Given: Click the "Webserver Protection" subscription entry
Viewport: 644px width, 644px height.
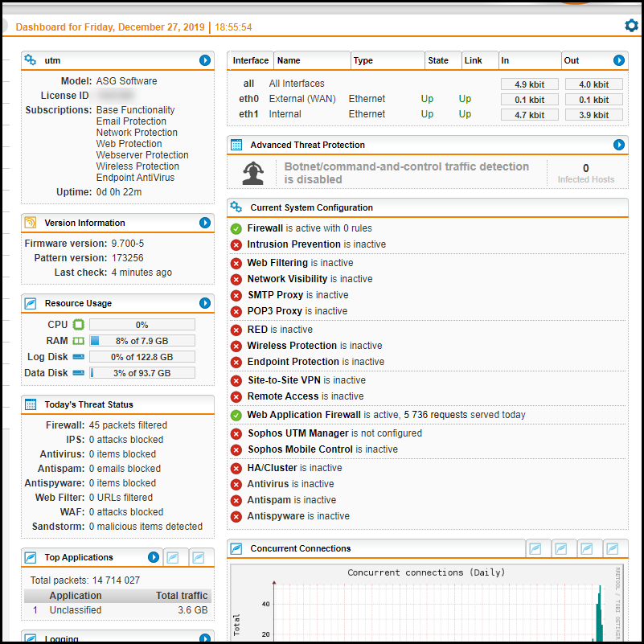Looking at the screenshot, I should coord(142,155).
